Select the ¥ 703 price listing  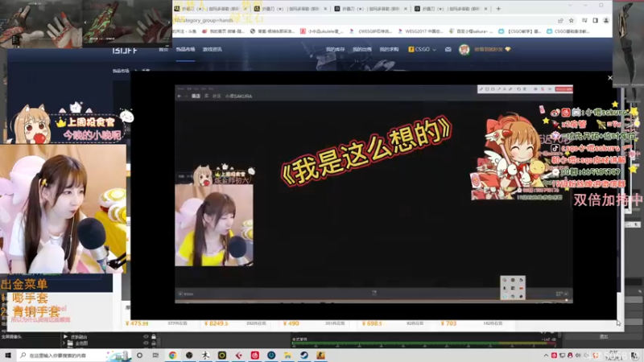pyautogui.click(x=448, y=323)
